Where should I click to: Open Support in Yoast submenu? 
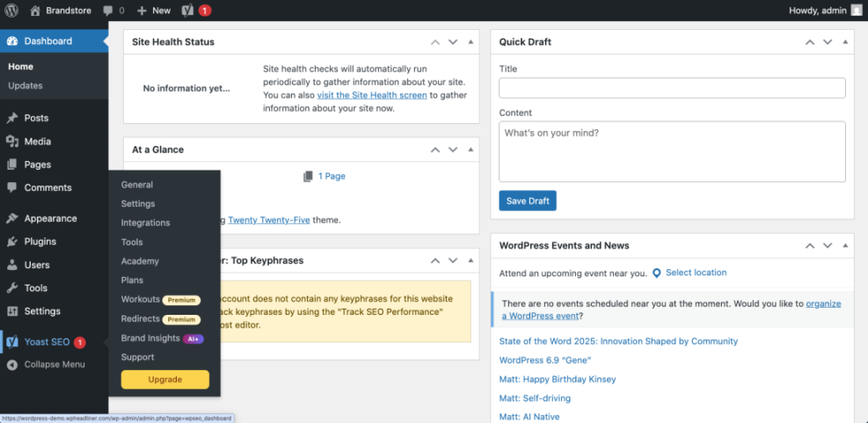click(x=138, y=357)
